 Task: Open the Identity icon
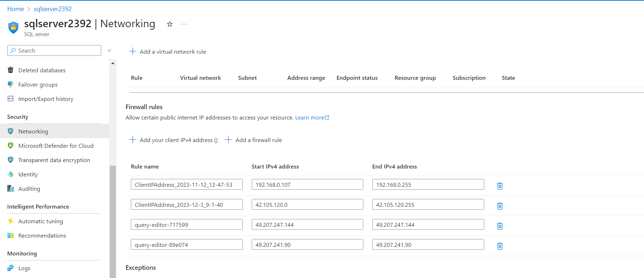point(11,174)
